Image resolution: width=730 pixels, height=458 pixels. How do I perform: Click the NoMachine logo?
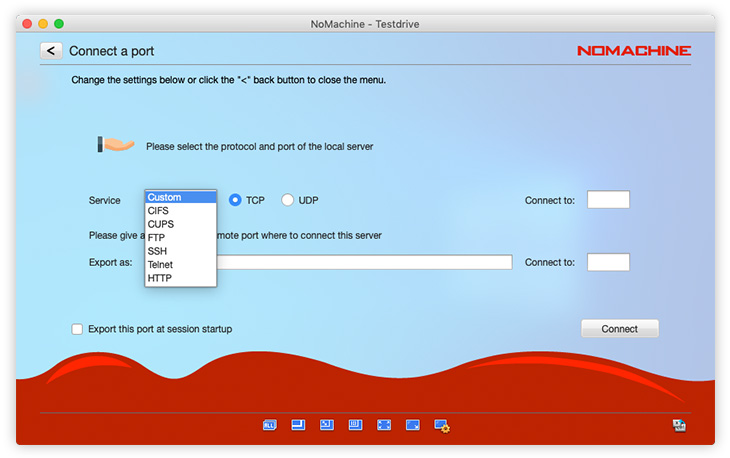point(633,51)
